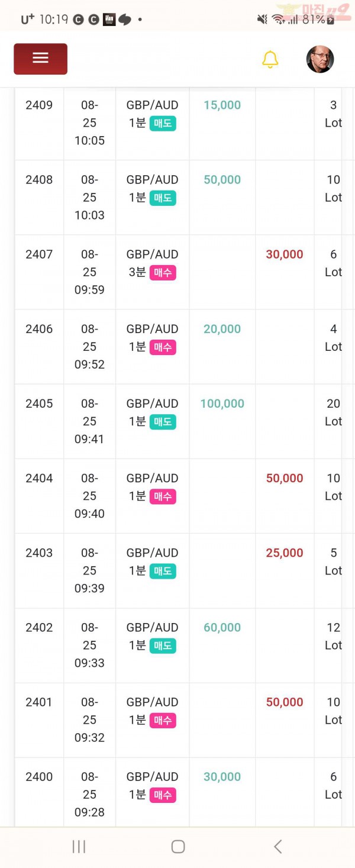This screenshot has width=355, height=868.
Task: Open the red hamburger menu
Action: coord(40,59)
